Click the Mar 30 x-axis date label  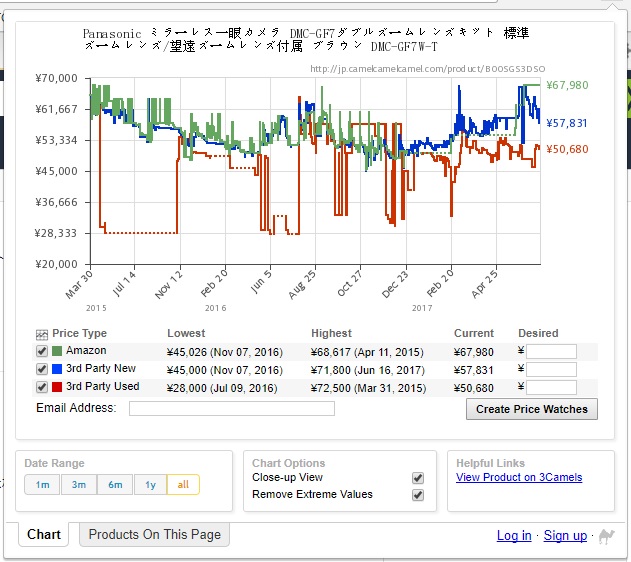point(79,284)
